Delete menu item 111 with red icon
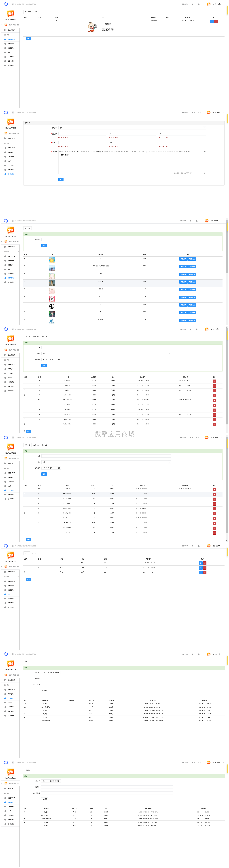Screen dimensions: 229x868 click(x=216, y=21)
